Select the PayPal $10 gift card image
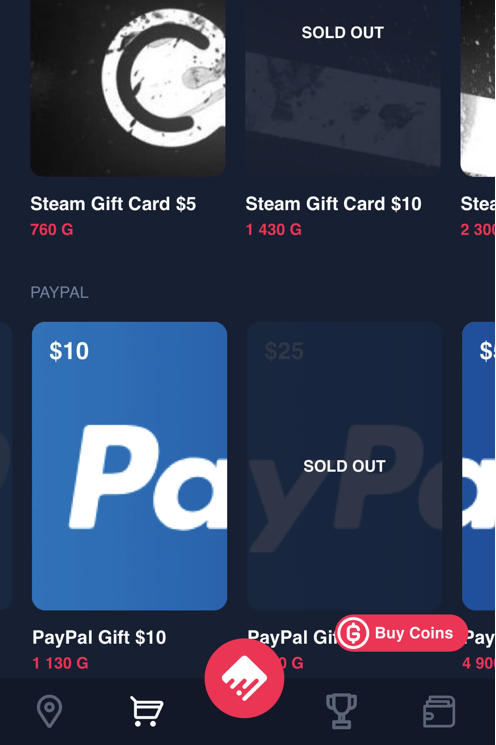 (129, 466)
